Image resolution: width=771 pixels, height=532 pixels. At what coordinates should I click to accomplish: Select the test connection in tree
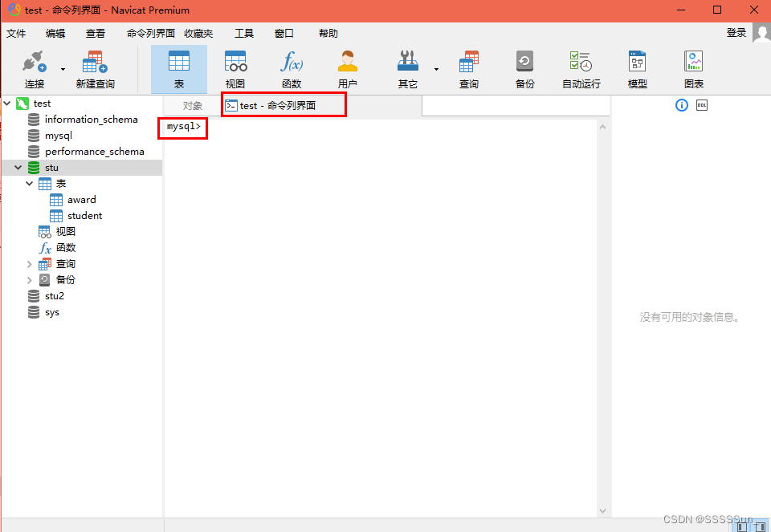[42, 104]
